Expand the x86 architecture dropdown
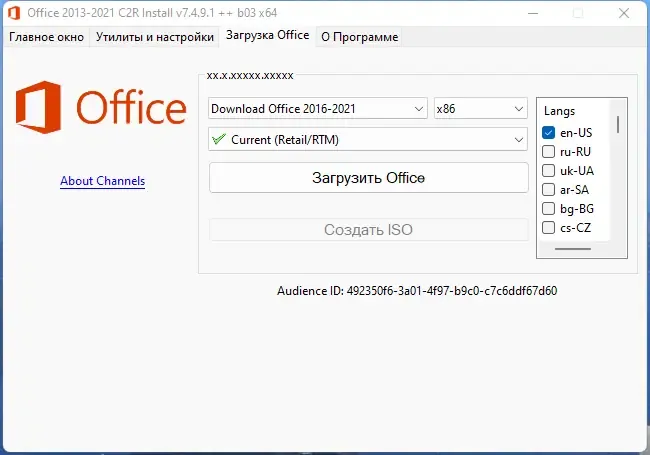Image resolution: width=650 pixels, height=455 pixels. coord(480,109)
